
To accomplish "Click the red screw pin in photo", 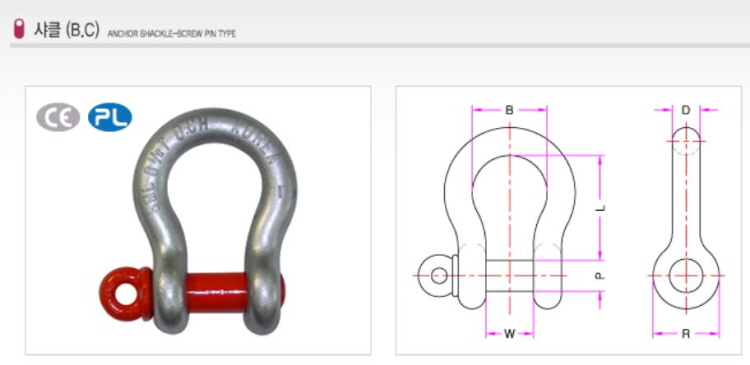I will coord(217,291).
